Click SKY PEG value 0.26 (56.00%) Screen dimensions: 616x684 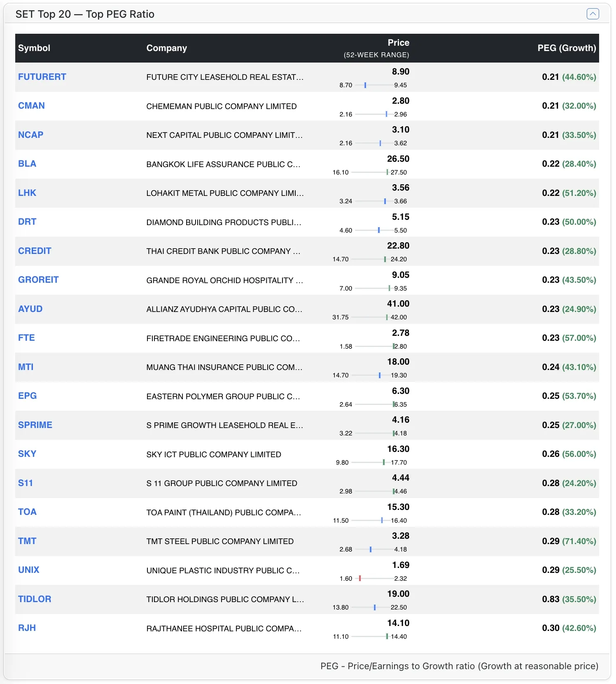pyautogui.click(x=569, y=454)
